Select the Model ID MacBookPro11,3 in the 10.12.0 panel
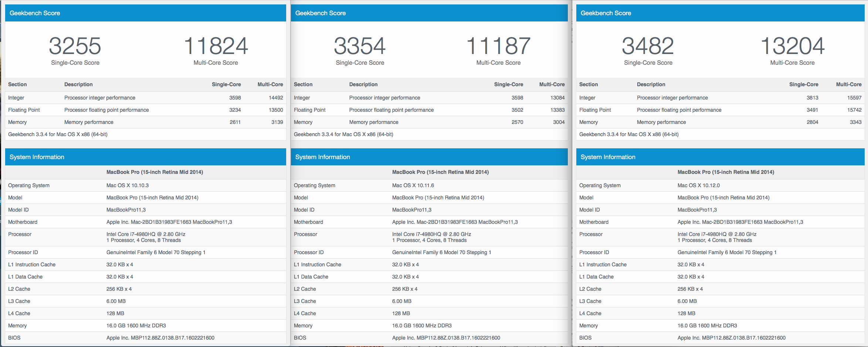This screenshot has width=868, height=347. pos(697,210)
